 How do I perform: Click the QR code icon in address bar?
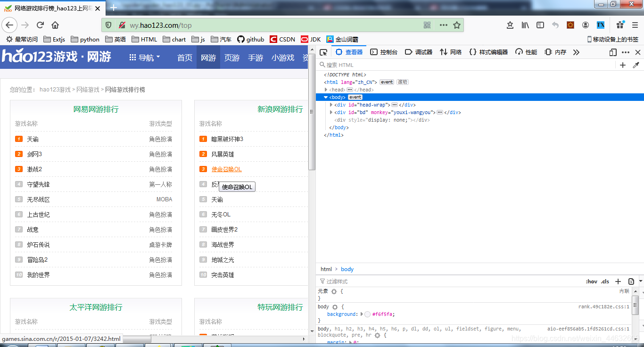coord(427,25)
